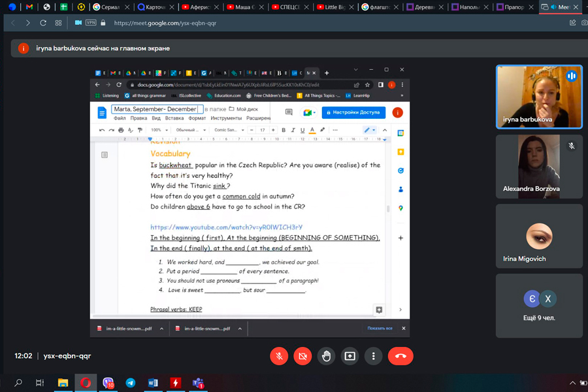The width and height of the screenshot is (588, 392).
Task: Switch to the СПЕЦСЕ YouTube tab
Action: click(290, 7)
